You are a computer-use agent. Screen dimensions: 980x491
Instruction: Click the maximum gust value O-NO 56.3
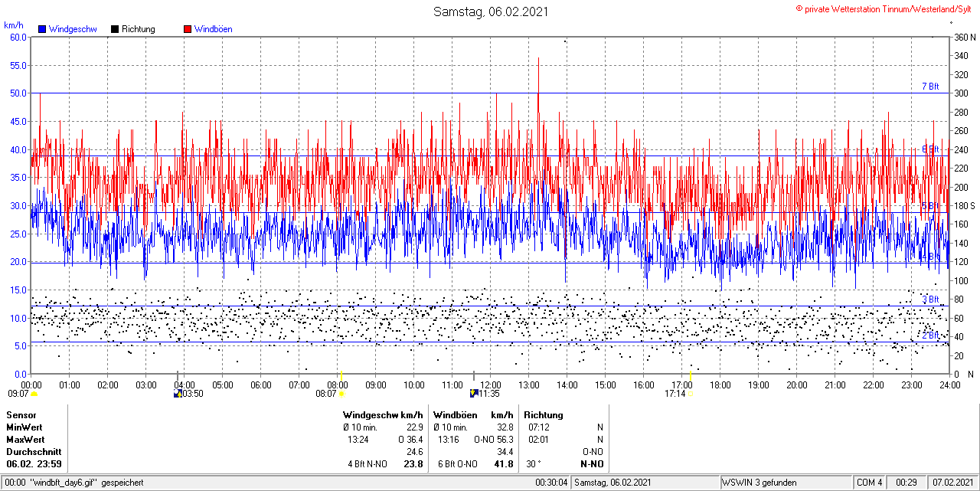(494, 440)
